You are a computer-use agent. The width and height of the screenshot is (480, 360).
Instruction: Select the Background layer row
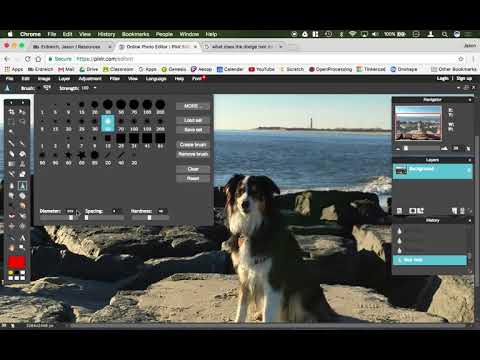(x=432, y=170)
